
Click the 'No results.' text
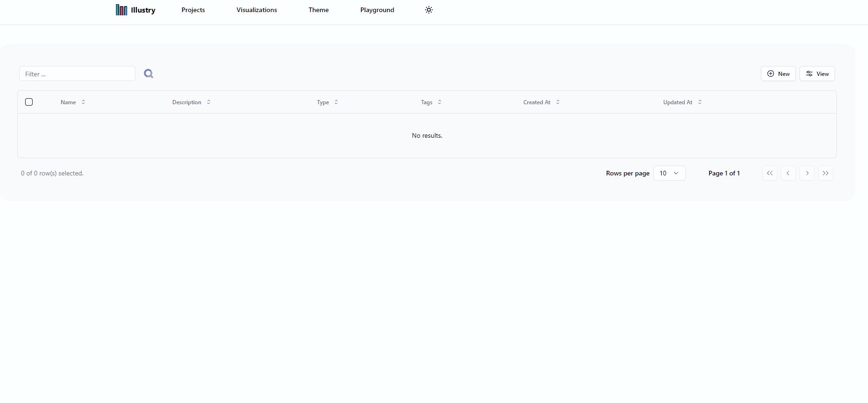point(427,135)
